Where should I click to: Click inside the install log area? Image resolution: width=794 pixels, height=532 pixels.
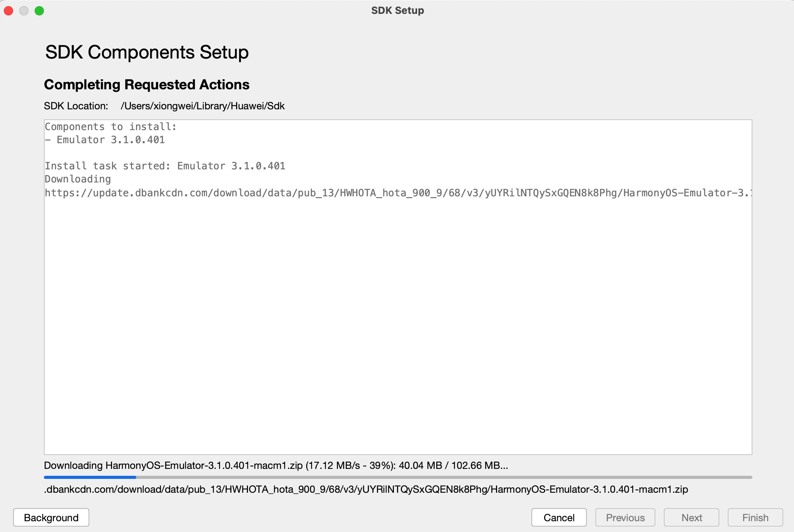[x=398, y=287]
